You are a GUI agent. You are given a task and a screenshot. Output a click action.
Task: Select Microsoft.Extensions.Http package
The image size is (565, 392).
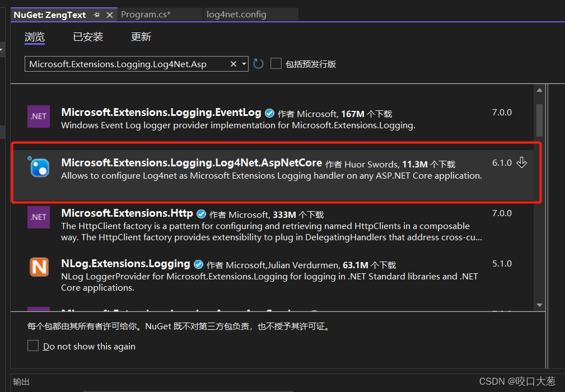pyautogui.click(x=127, y=213)
